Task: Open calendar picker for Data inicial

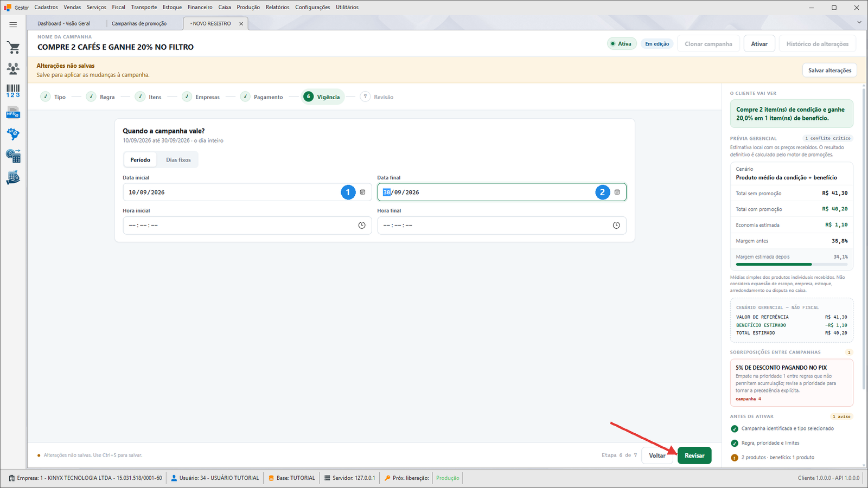Action: pyautogui.click(x=362, y=192)
